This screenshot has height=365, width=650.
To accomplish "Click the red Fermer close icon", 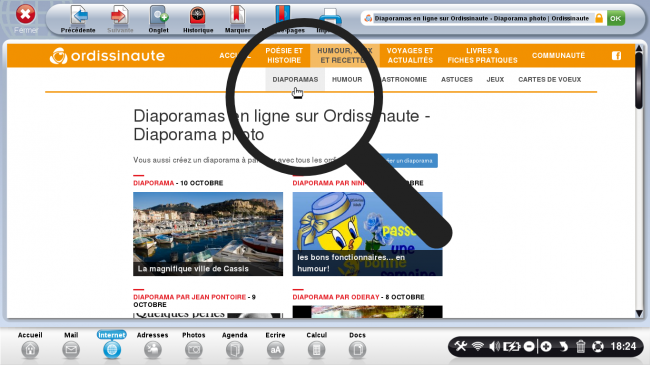I will 25,15.
